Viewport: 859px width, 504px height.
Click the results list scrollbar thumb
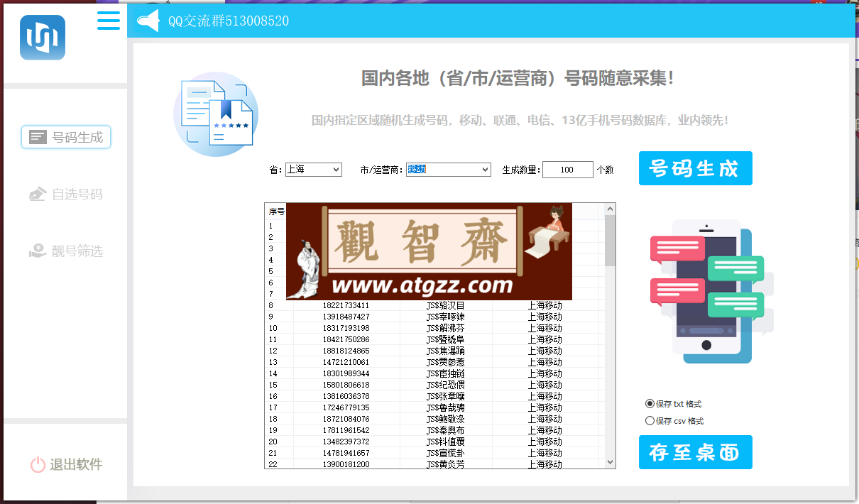[609, 241]
